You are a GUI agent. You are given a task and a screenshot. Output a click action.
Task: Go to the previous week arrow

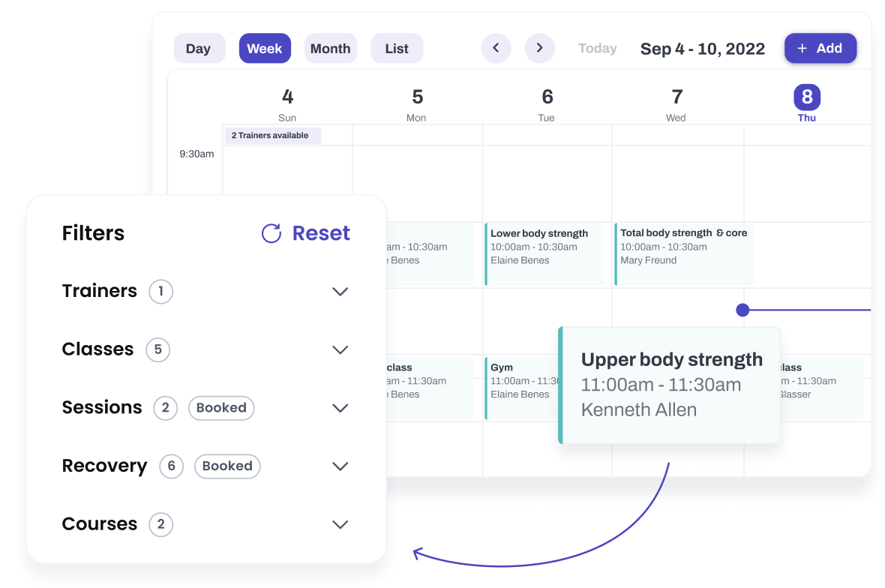point(496,48)
